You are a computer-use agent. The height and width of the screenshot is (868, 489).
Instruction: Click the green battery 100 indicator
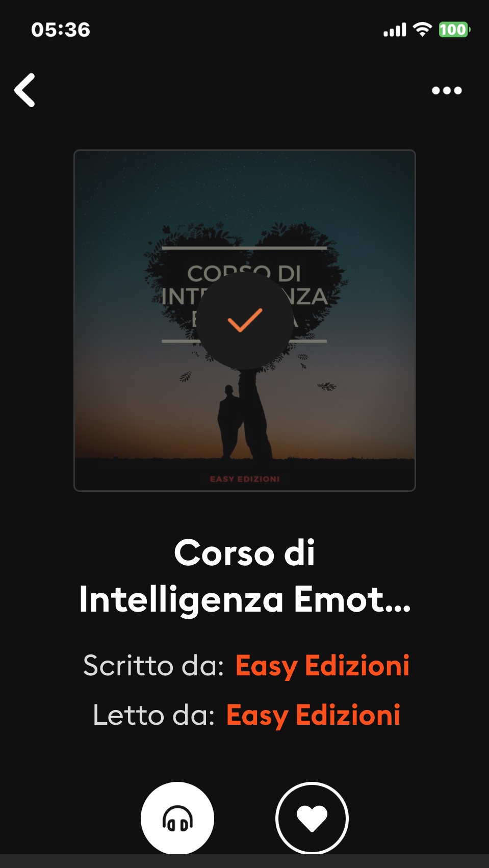pos(454,29)
